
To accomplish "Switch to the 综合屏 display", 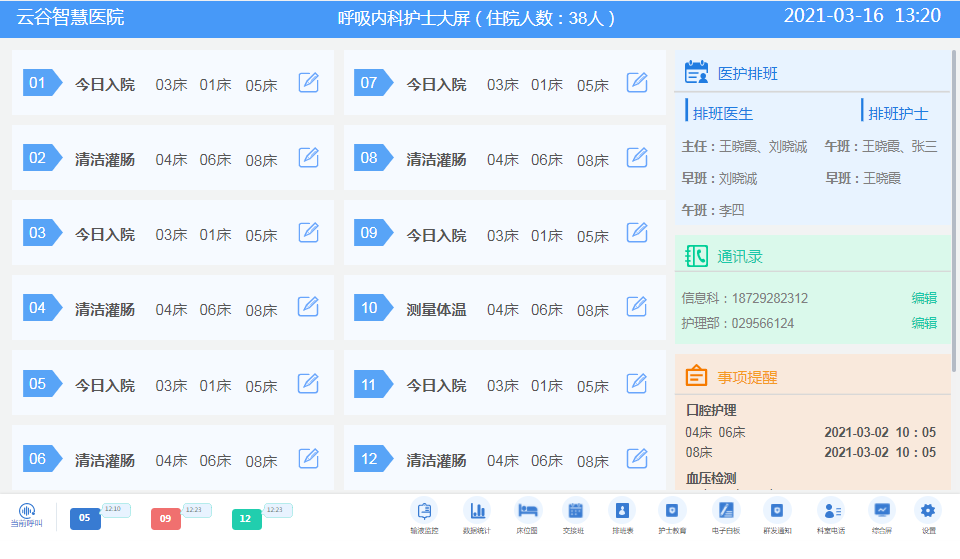I will click(x=881, y=509).
